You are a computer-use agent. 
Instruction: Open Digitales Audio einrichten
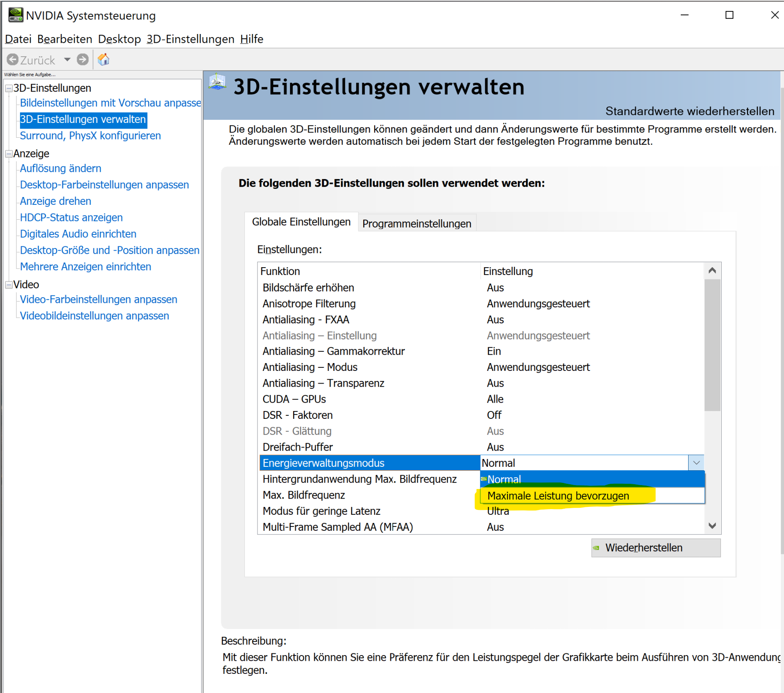(x=78, y=234)
